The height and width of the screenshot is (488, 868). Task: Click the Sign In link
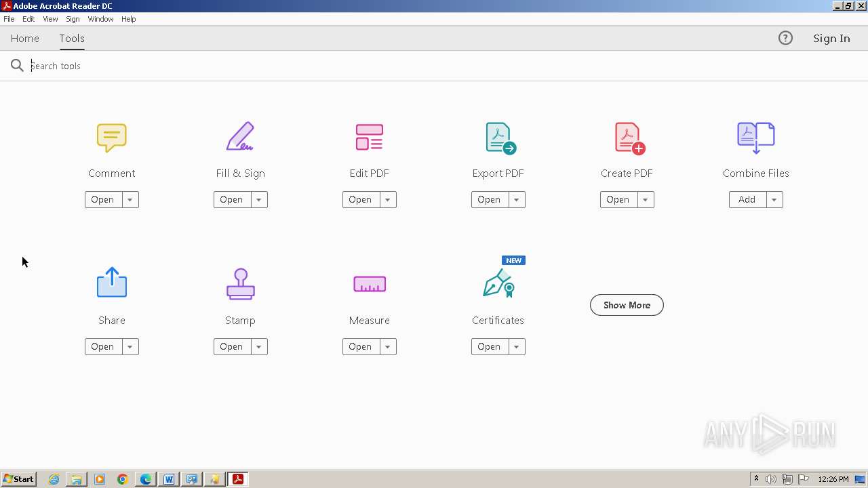[831, 38]
